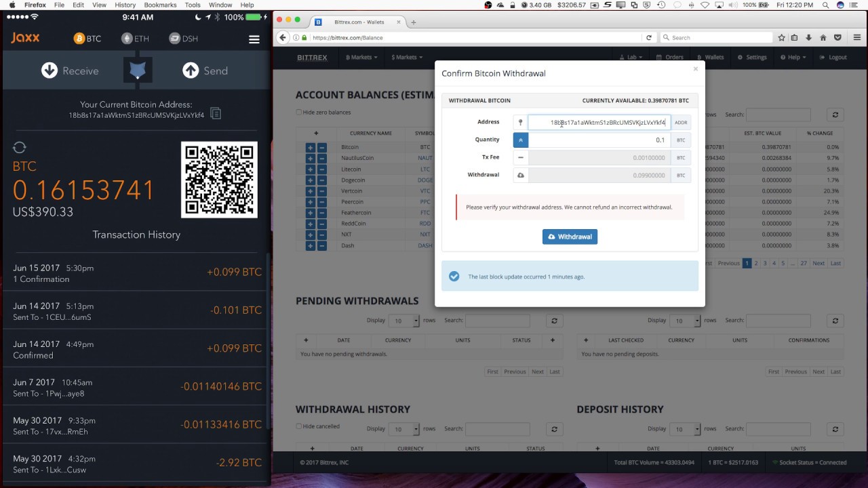Click the ADDR button beside address

681,122
